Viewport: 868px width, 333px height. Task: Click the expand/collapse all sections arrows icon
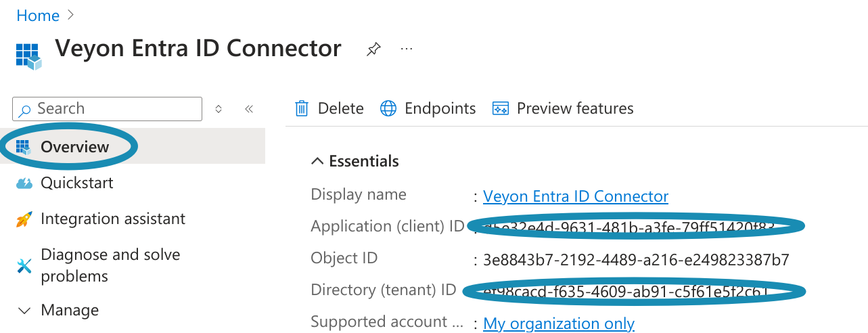coord(219,109)
